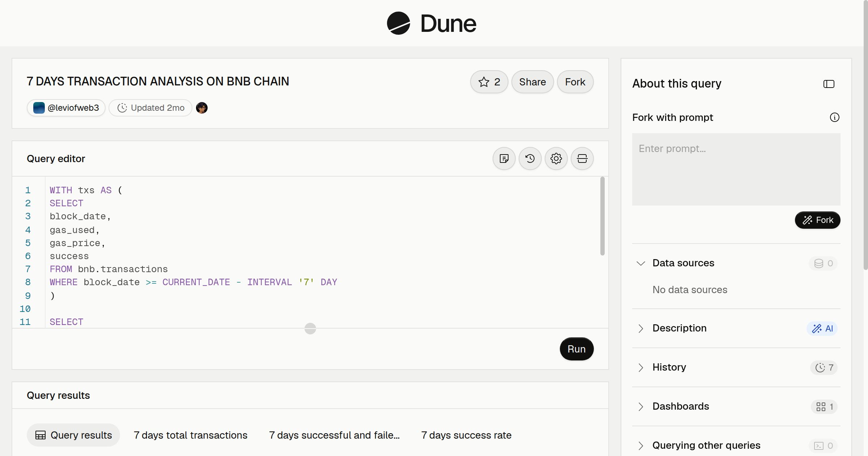Click the query title text
Image resolution: width=868 pixels, height=456 pixels.
click(x=158, y=81)
